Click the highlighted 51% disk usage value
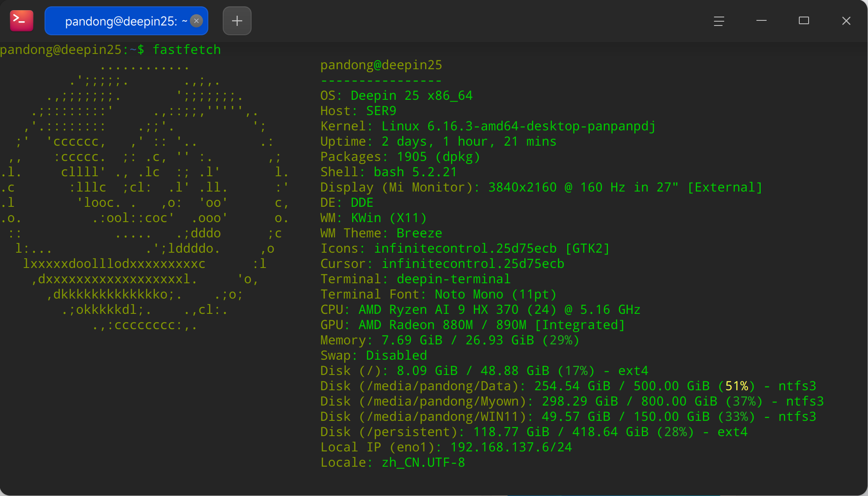 pyautogui.click(x=736, y=386)
